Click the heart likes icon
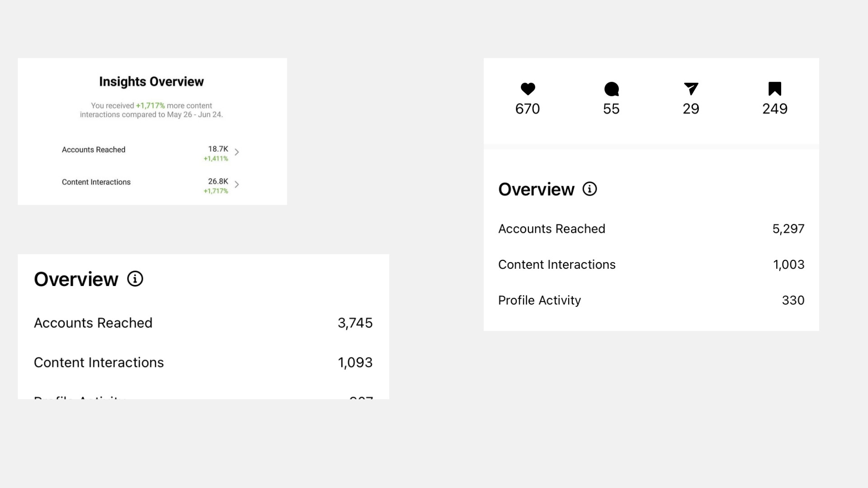This screenshot has height=488, width=868. click(x=528, y=89)
